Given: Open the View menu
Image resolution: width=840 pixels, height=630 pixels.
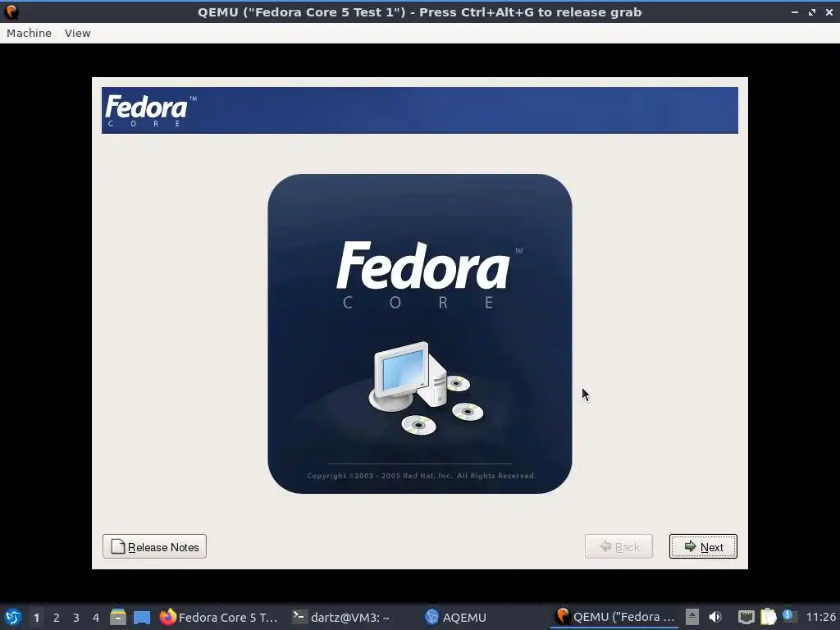Looking at the screenshot, I should 77,33.
